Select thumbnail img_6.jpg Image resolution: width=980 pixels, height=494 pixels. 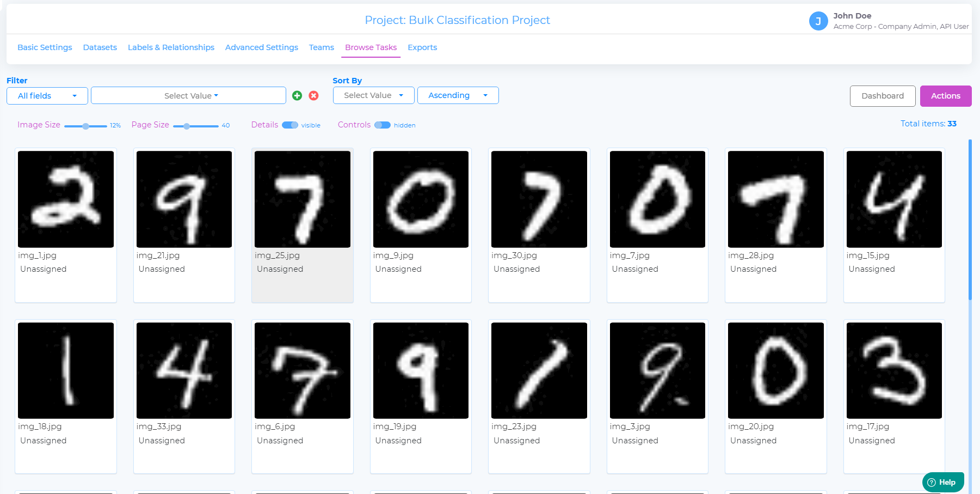click(x=303, y=370)
